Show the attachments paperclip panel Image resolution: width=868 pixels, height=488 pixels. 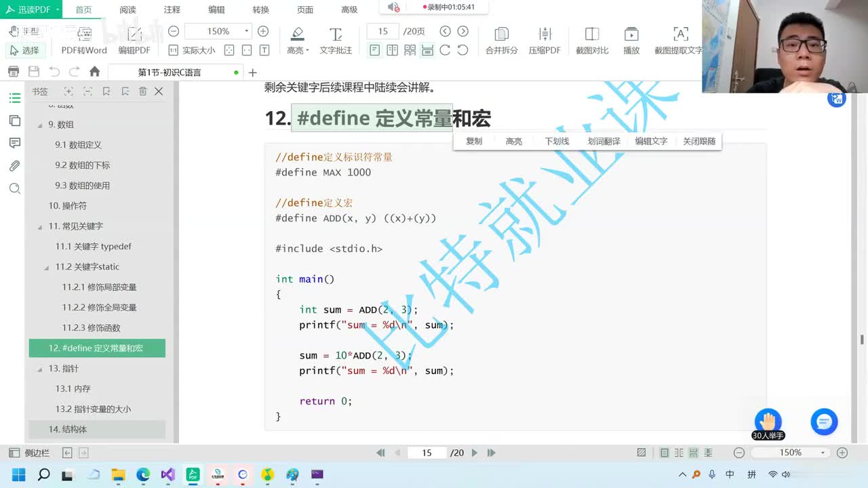(14, 165)
